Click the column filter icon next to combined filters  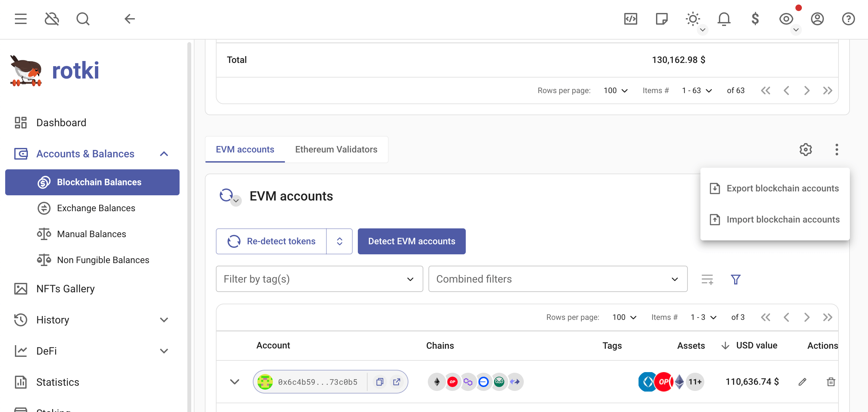click(708, 279)
